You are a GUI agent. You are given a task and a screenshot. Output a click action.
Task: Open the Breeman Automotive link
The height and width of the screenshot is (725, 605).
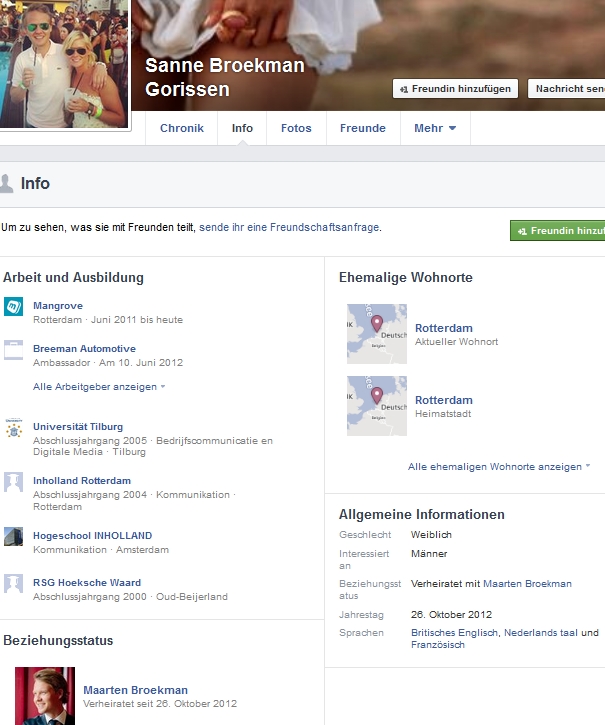point(84,349)
